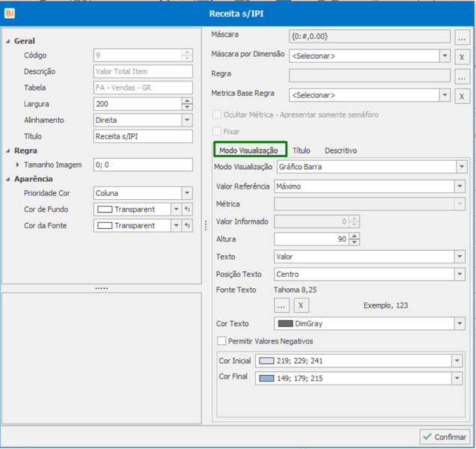Image resolution: width=476 pixels, height=449 pixels.
Task: Toggle Ocultar Métrica semáforo checkbox
Action: 217,114
